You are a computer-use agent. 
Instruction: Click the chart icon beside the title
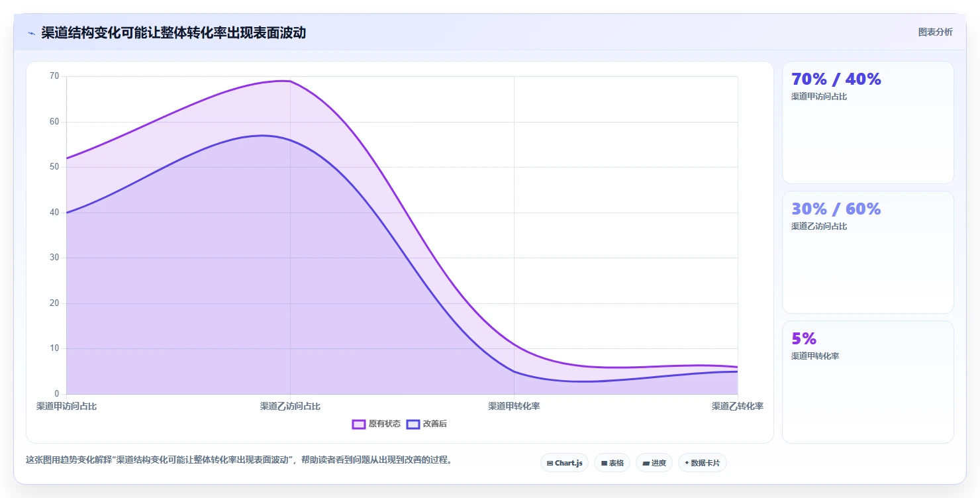click(x=31, y=32)
